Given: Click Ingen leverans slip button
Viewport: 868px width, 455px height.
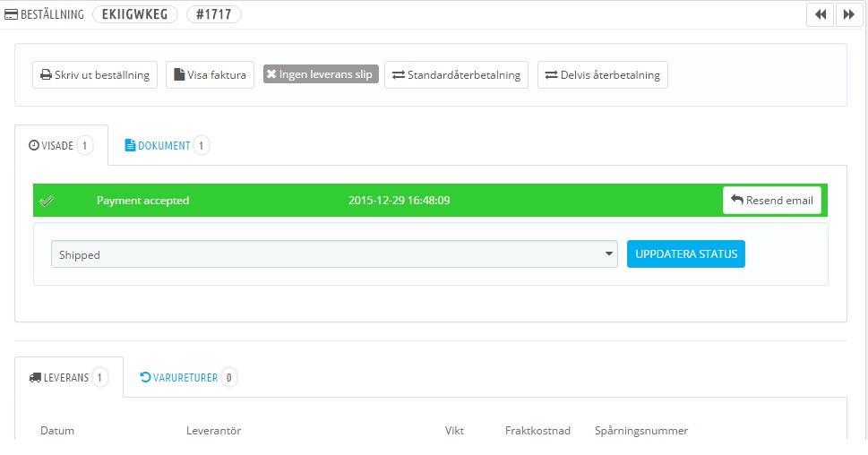Looking at the screenshot, I should (x=321, y=74).
